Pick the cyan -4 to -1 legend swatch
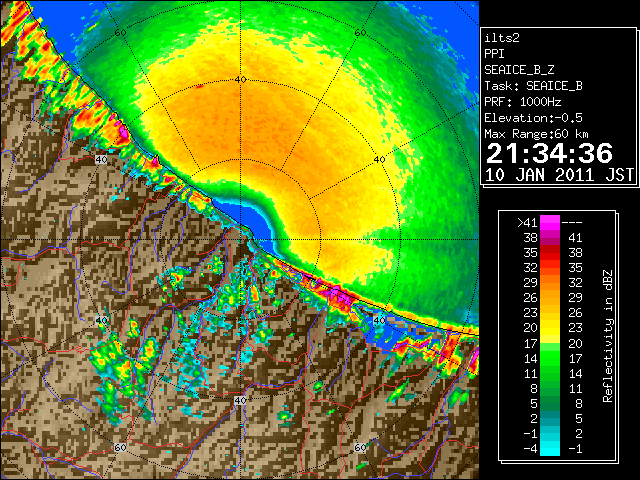Image resolution: width=640 pixels, height=480 pixels. pos(550,448)
